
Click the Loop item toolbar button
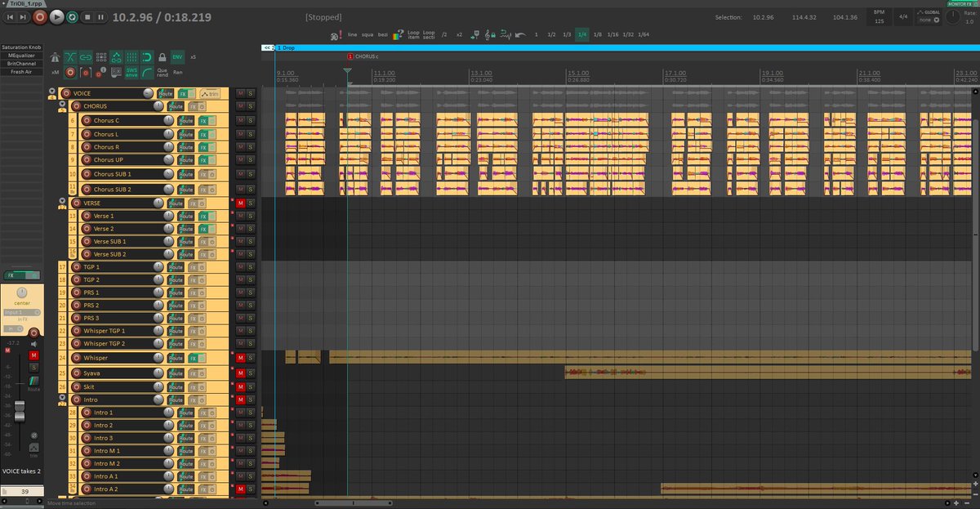click(413, 35)
